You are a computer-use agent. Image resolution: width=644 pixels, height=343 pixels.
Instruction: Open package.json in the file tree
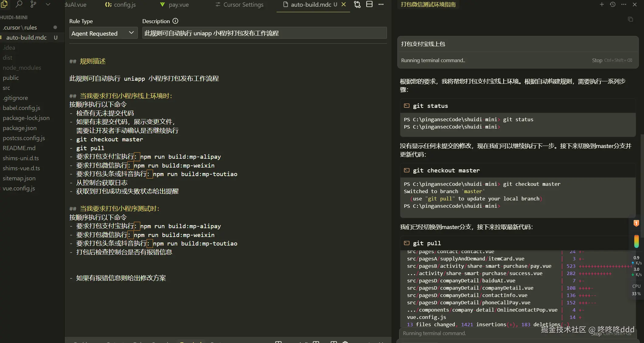click(19, 128)
